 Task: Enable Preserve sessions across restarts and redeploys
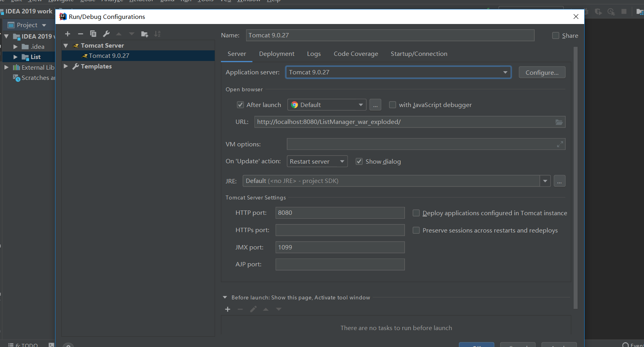click(416, 230)
